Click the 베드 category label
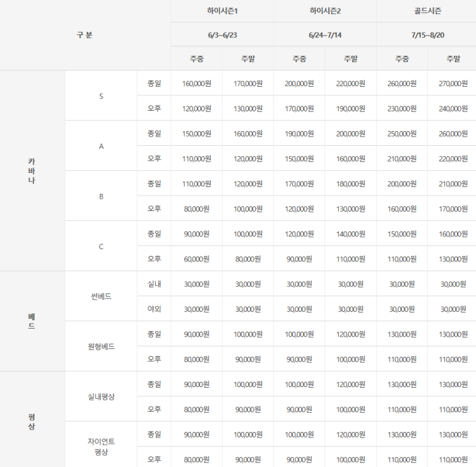Viewport: 476px width, 467px height. [31, 321]
